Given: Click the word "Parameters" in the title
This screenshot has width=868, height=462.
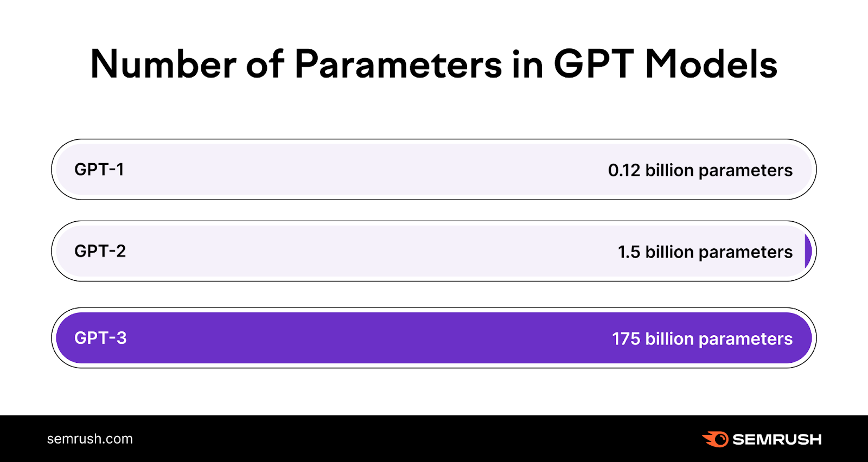Looking at the screenshot, I should [x=398, y=65].
